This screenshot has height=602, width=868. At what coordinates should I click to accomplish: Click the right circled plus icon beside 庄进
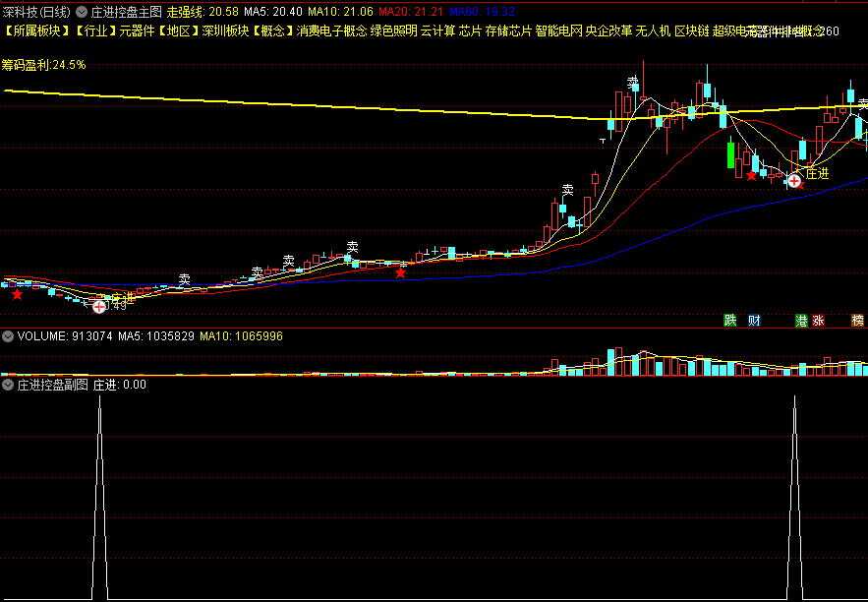[x=794, y=181]
